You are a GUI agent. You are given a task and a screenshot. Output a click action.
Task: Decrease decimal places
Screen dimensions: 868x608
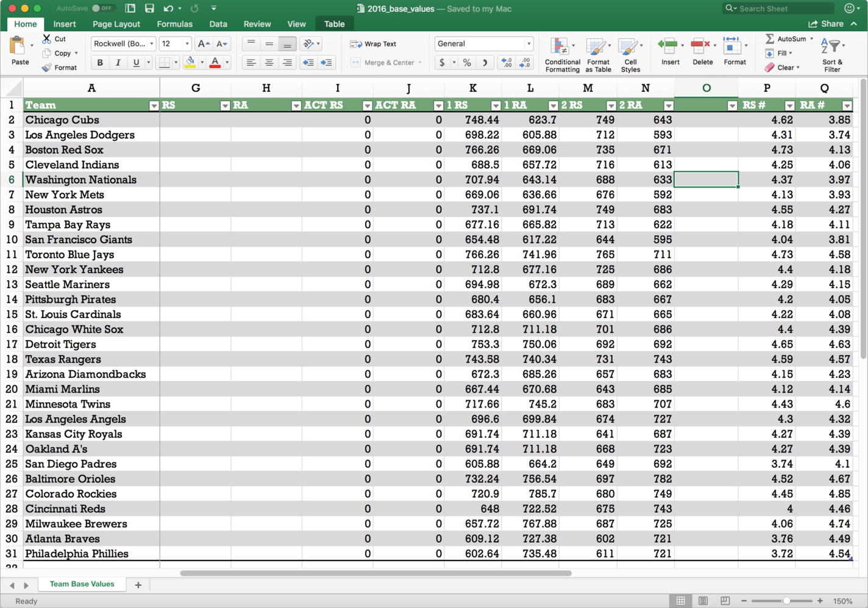[524, 62]
